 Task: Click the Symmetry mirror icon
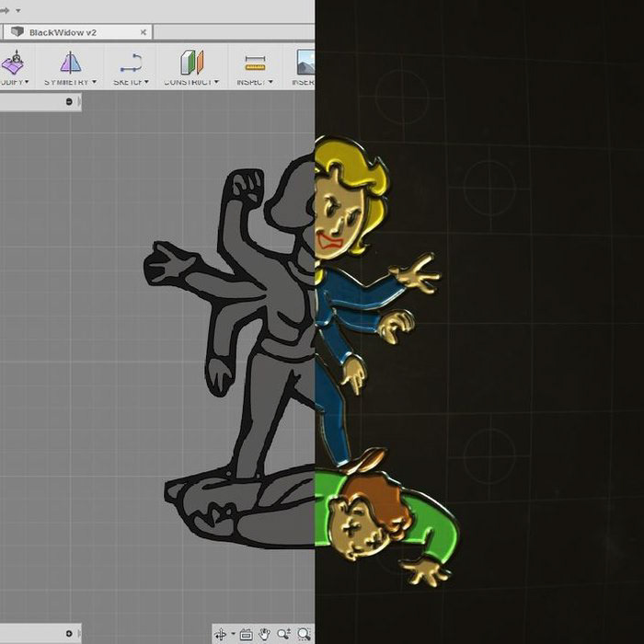point(71,63)
